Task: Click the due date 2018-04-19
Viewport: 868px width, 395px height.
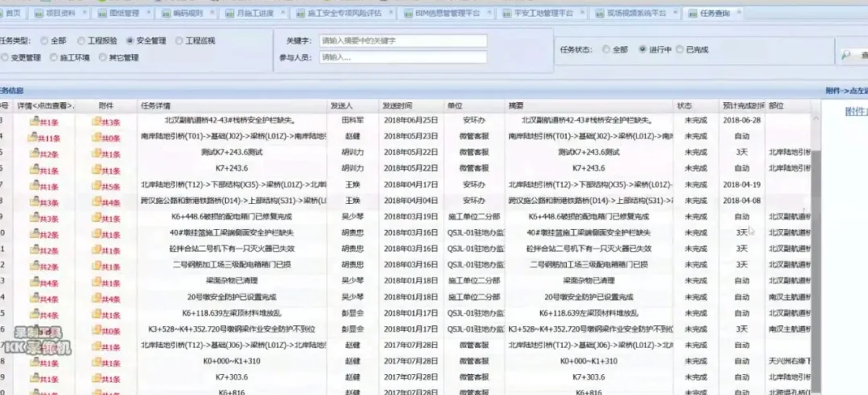Action: tap(742, 185)
